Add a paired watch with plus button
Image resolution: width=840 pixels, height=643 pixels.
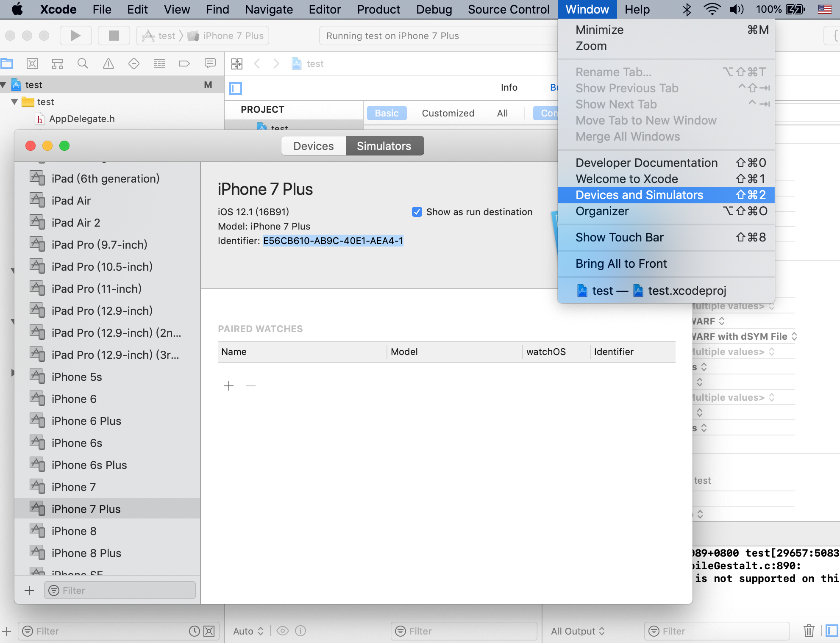[229, 386]
